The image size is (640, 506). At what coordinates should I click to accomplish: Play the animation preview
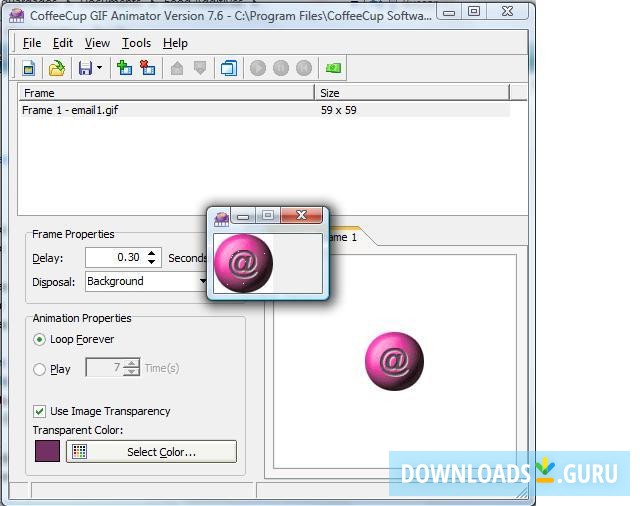tap(258, 68)
